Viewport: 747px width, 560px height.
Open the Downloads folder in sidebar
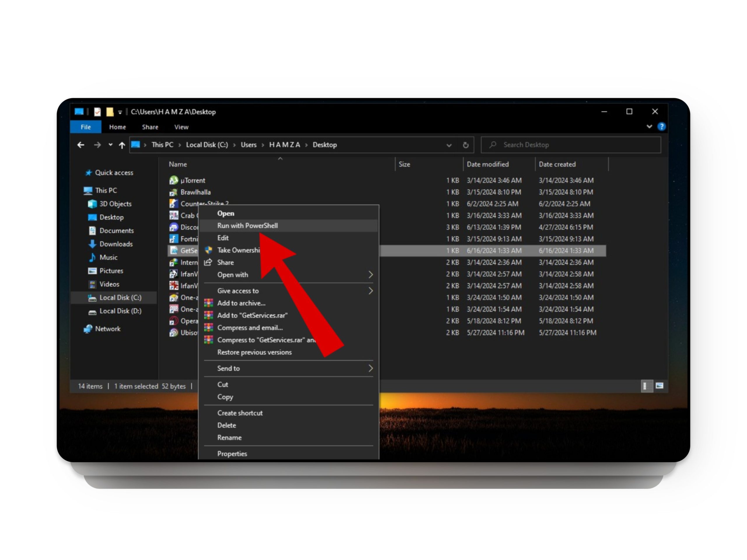pyautogui.click(x=116, y=244)
